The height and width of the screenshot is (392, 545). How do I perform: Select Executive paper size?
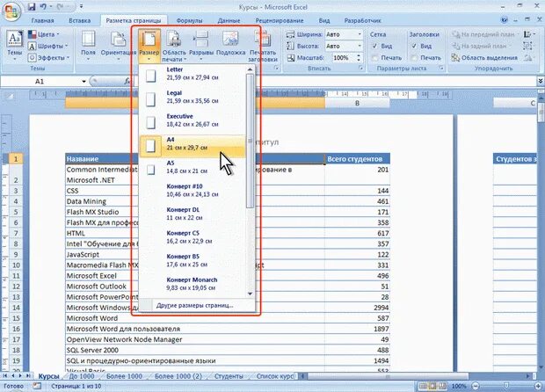click(193, 120)
